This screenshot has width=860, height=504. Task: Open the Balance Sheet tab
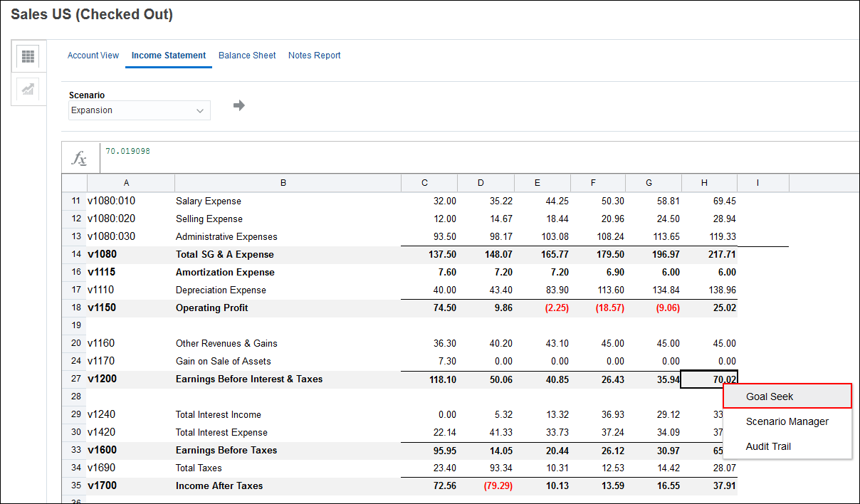click(247, 56)
